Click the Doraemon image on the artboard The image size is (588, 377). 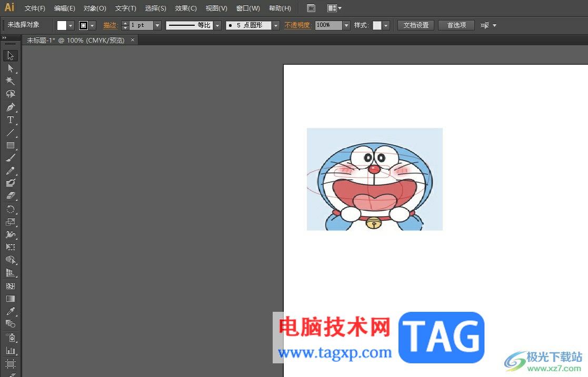pyautogui.click(x=375, y=179)
